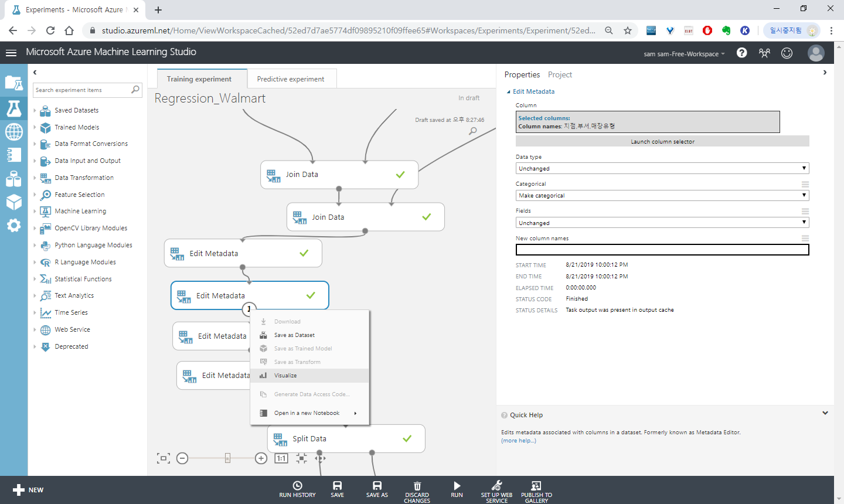Viewport: 844px width, 504px height.
Task: Collapse the Quick Help panel
Action: coord(825,413)
